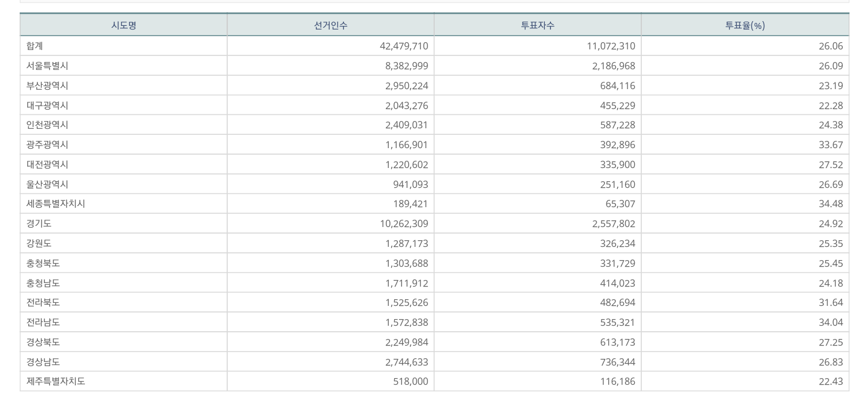Click the 세종특별자치시 row name
The height and width of the screenshot is (398, 868).
point(55,204)
